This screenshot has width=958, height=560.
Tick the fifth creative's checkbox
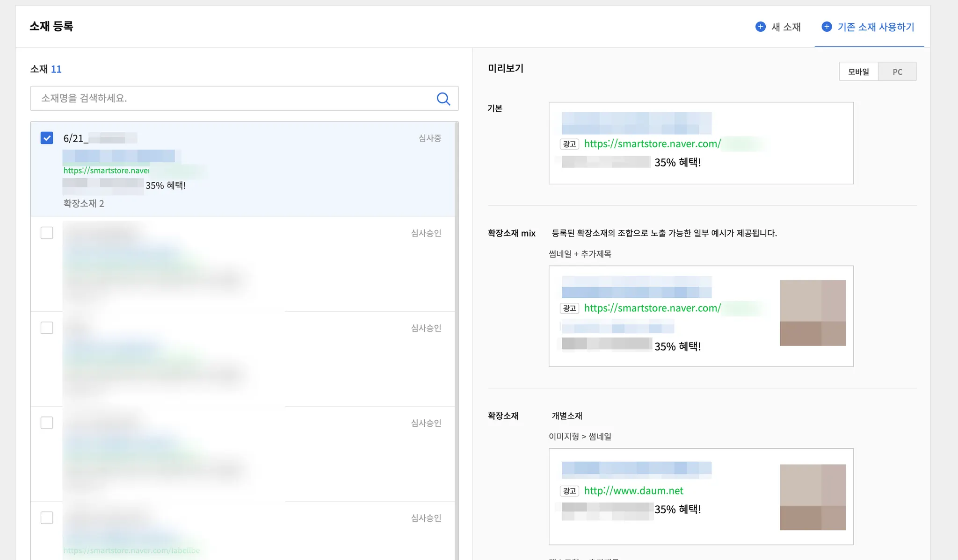(47, 517)
